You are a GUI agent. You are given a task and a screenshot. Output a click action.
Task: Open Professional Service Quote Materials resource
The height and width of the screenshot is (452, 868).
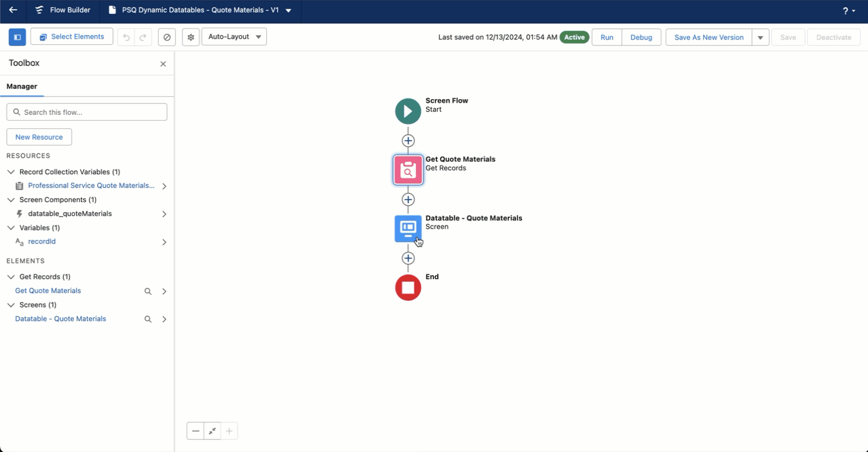click(91, 186)
